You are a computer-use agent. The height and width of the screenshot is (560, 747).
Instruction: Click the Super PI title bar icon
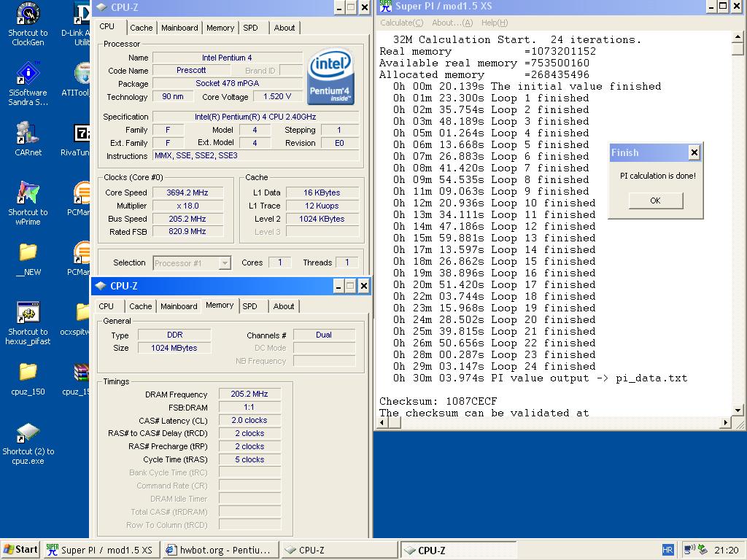pyautogui.click(x=386, y=6)
